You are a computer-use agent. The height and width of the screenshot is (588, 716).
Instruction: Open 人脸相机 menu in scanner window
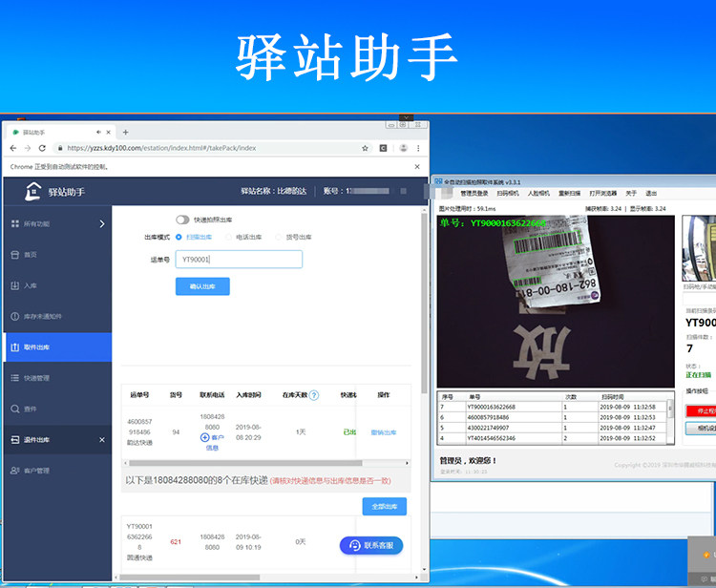point(538,193)
